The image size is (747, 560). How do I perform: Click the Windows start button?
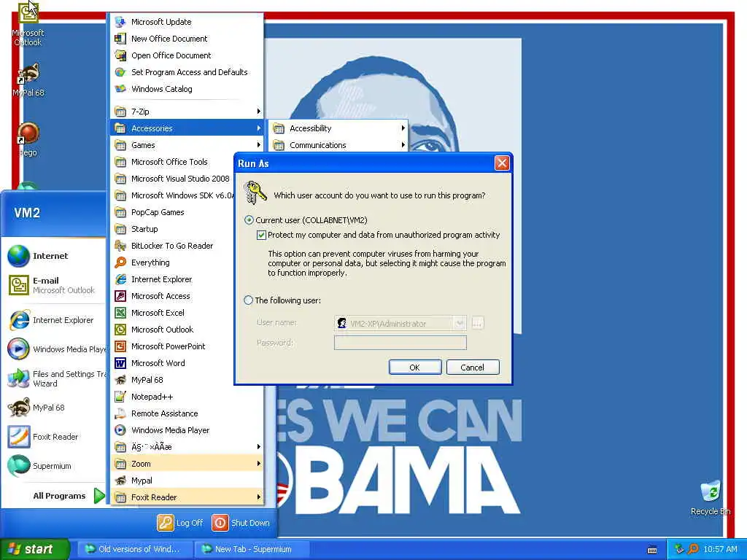pos(34,549)
